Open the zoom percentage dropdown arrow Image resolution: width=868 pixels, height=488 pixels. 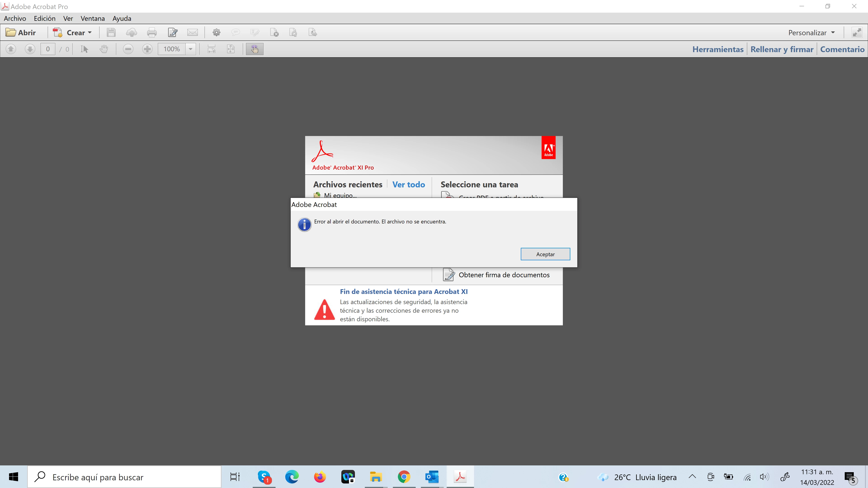pyautogui.click(x=190, y=49)
